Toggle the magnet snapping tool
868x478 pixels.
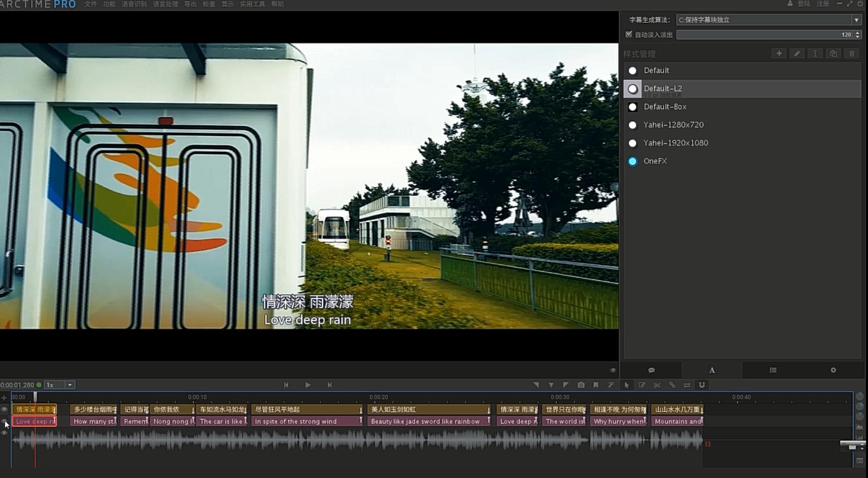(702, 385)
